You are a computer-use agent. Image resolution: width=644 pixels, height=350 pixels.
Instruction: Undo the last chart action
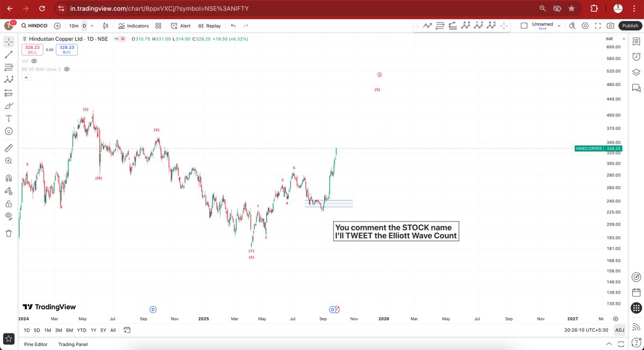233,26
